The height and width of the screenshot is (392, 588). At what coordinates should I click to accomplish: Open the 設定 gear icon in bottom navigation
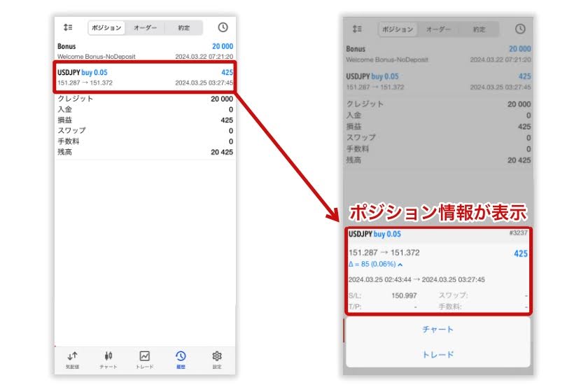click(x=217, y=358)
